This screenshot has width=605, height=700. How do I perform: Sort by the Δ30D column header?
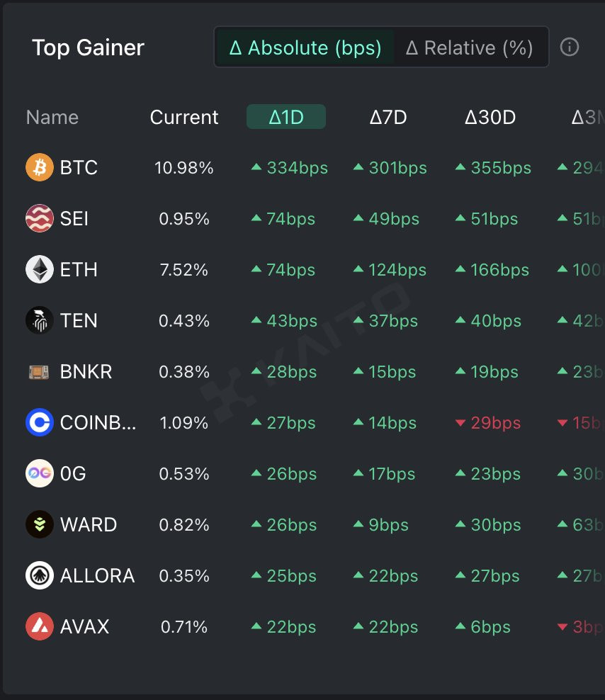coord(490,118)
